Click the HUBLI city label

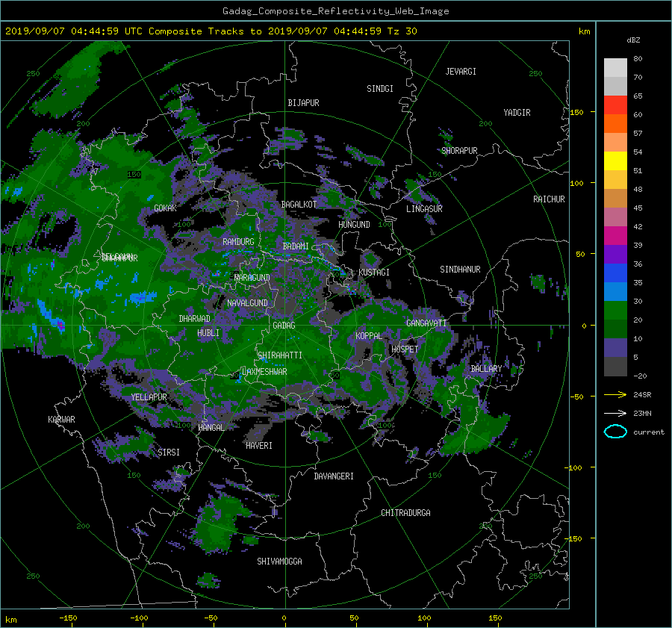pyautogui.click(x=208, y=333)
